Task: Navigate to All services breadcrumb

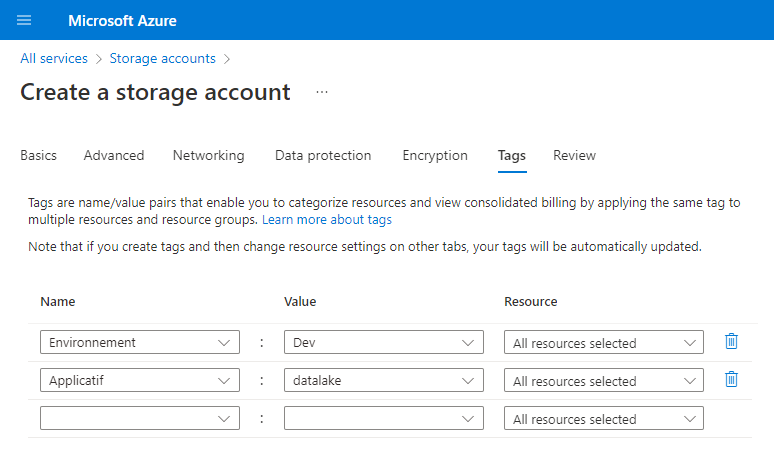Action: (54, 58)
